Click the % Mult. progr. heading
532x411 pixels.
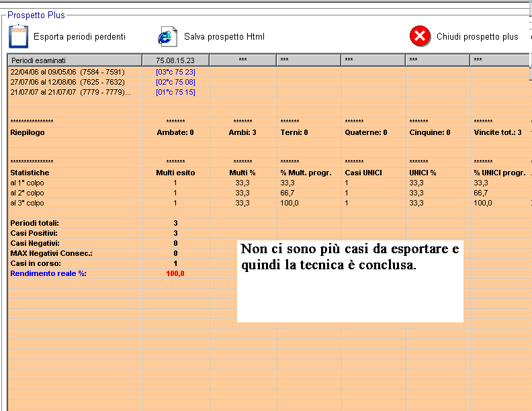(x=306, y=173)
